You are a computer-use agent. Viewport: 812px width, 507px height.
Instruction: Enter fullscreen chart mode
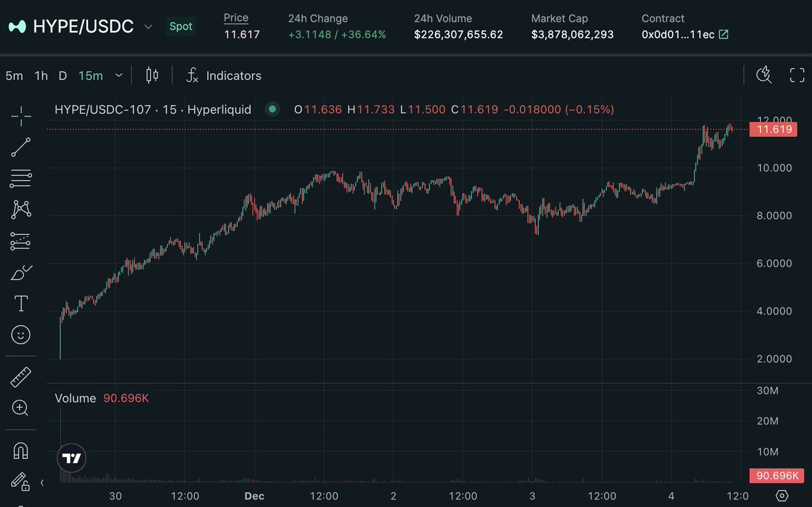coord(797,75)
